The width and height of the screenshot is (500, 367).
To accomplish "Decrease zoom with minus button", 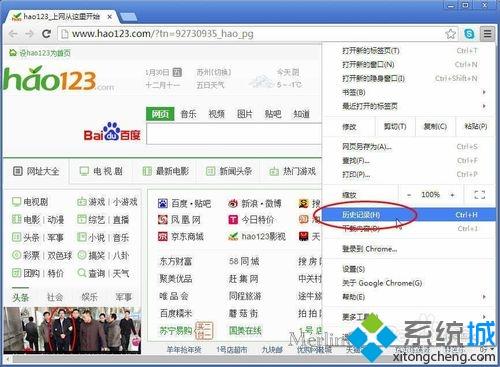I will coord(409,195).
